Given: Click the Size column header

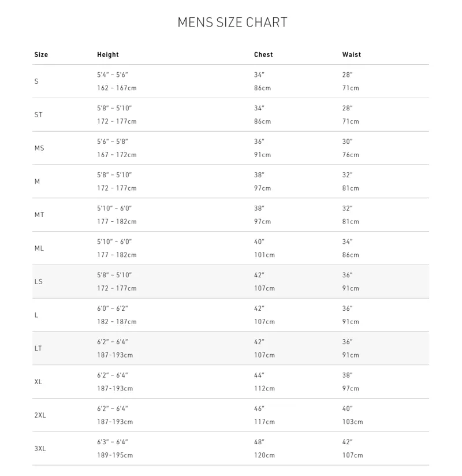Looking at the screenshot, I should click(41, 55).
